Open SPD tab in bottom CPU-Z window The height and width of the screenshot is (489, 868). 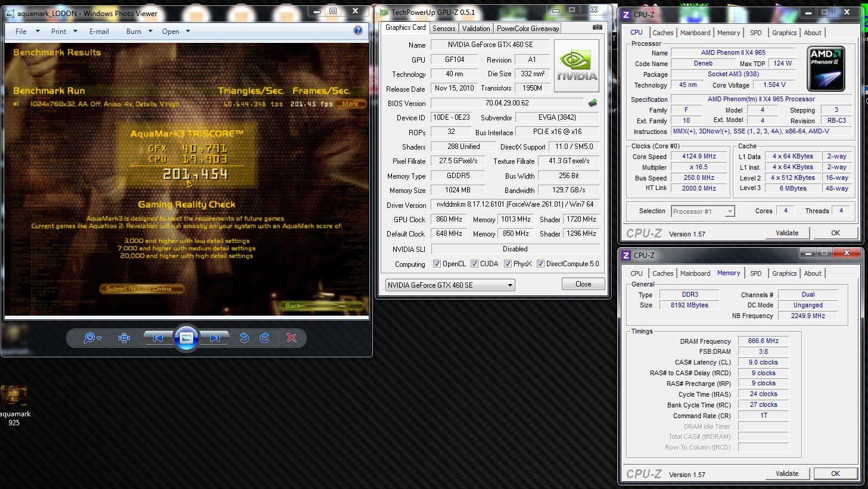(x=756, y=273)
